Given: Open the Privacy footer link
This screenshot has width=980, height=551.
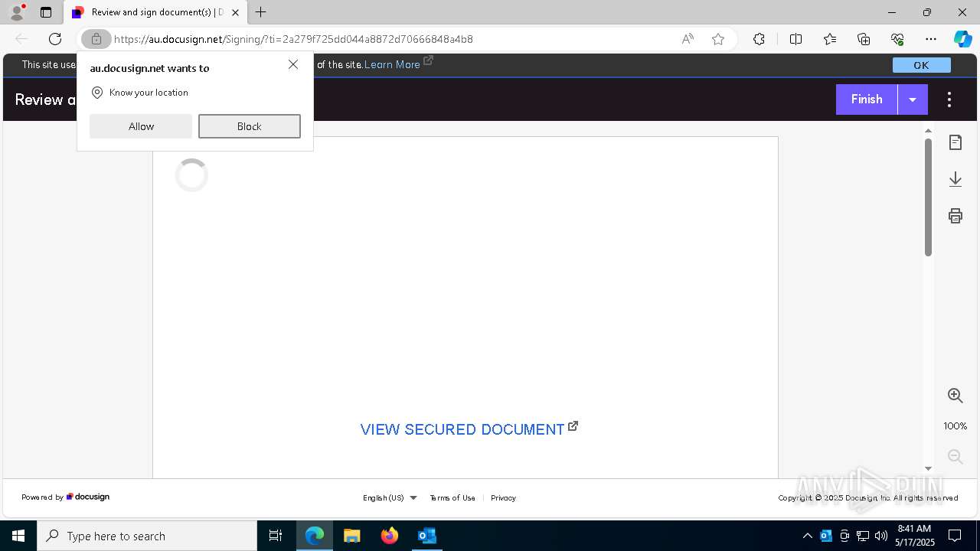Looking at the screenshot, I should [503, 497].
